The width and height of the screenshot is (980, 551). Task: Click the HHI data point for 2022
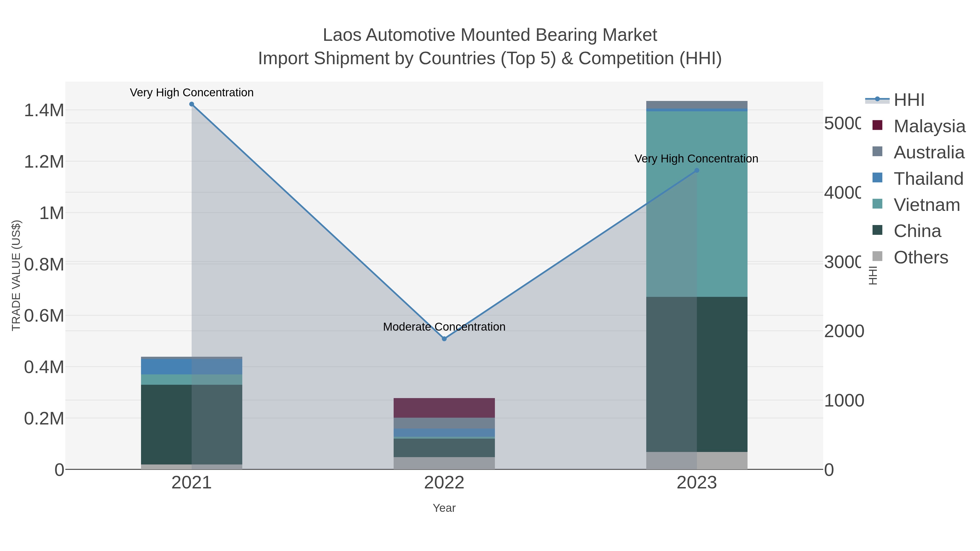pyautogui.click(x=444, y=339)
